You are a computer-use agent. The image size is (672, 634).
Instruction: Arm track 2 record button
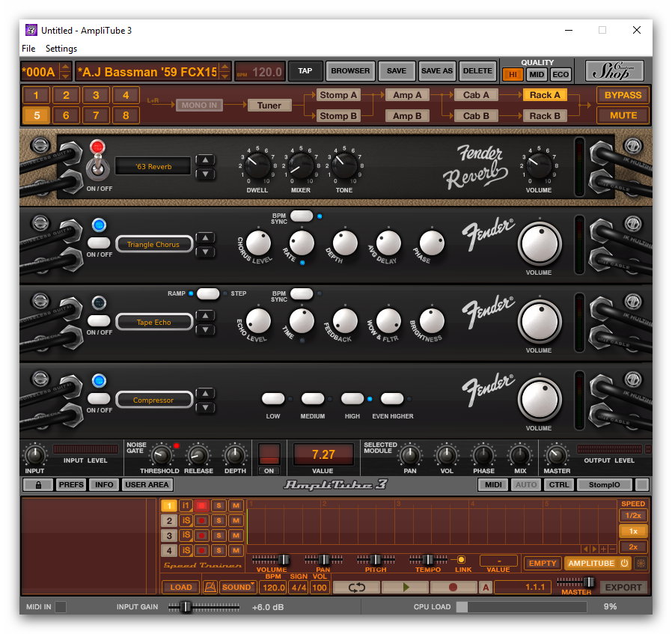(x=201, y=521)
